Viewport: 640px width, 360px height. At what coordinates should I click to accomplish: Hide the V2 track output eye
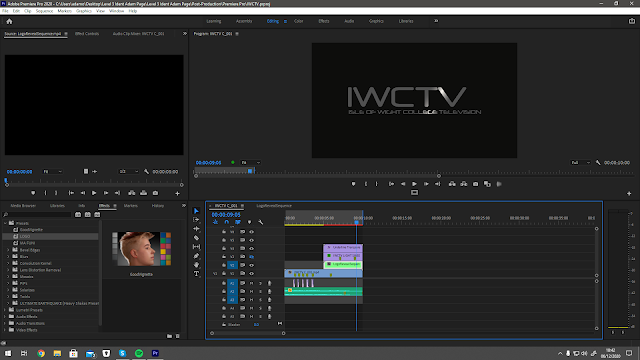coord(251,265)
